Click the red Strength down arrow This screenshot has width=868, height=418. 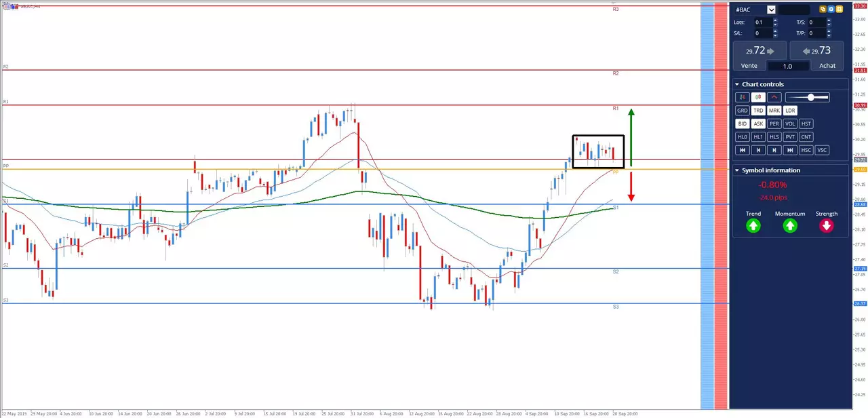click(827, 225)
